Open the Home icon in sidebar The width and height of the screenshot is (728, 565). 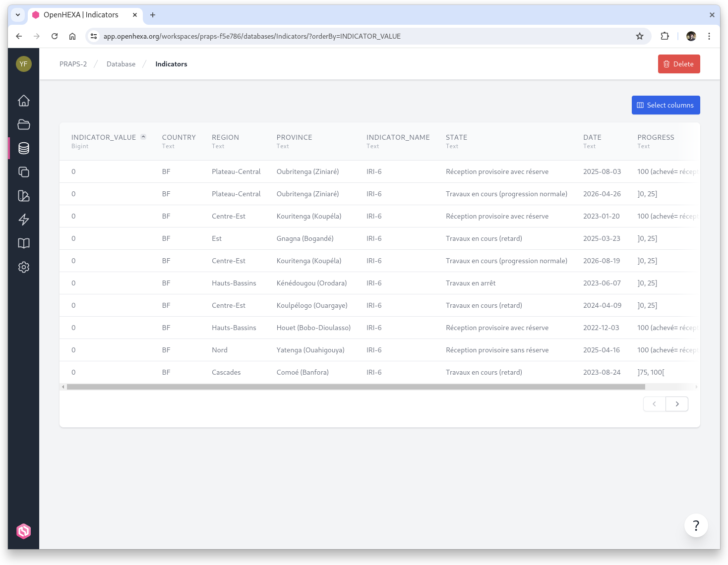(23, 101)
